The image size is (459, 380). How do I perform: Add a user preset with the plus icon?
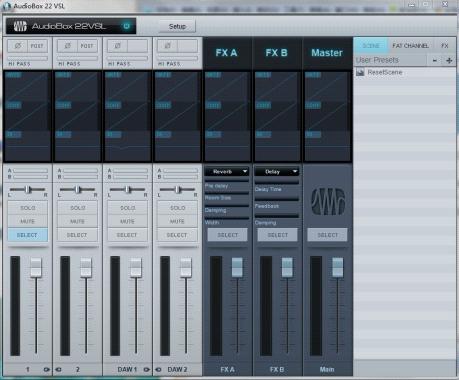(449, 60)
